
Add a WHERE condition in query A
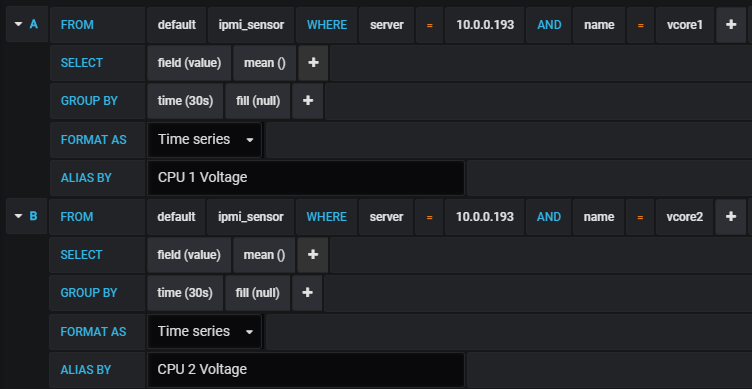[x=731, y=24]
